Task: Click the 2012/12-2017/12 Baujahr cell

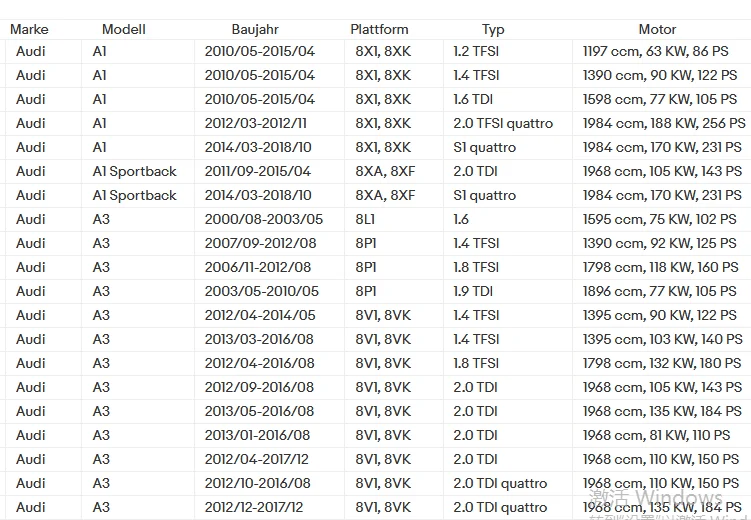Action: click(269, 507)
